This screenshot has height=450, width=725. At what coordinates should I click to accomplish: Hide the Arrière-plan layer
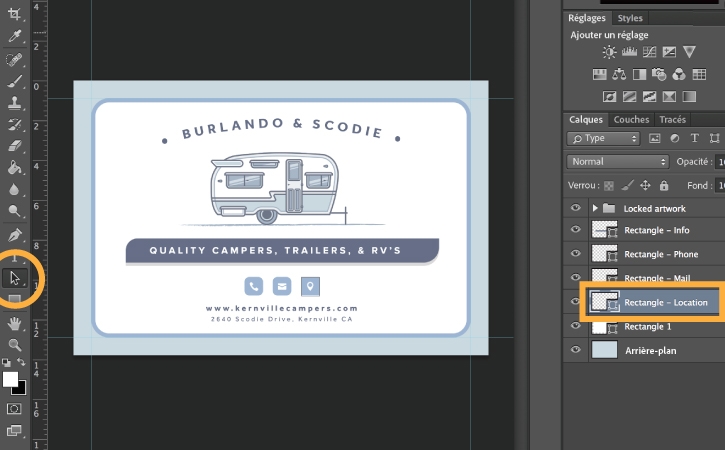tap(575, 350)
